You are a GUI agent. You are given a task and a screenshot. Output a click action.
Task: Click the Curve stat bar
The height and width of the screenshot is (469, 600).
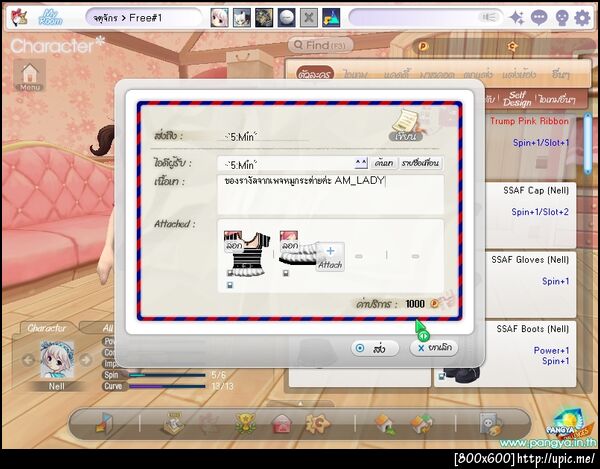[x=167, y=386]
